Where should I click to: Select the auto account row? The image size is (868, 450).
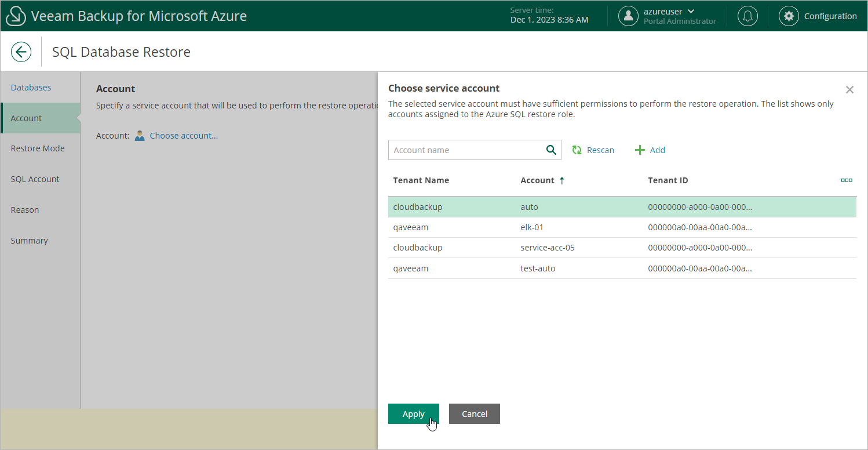(622, 207)
